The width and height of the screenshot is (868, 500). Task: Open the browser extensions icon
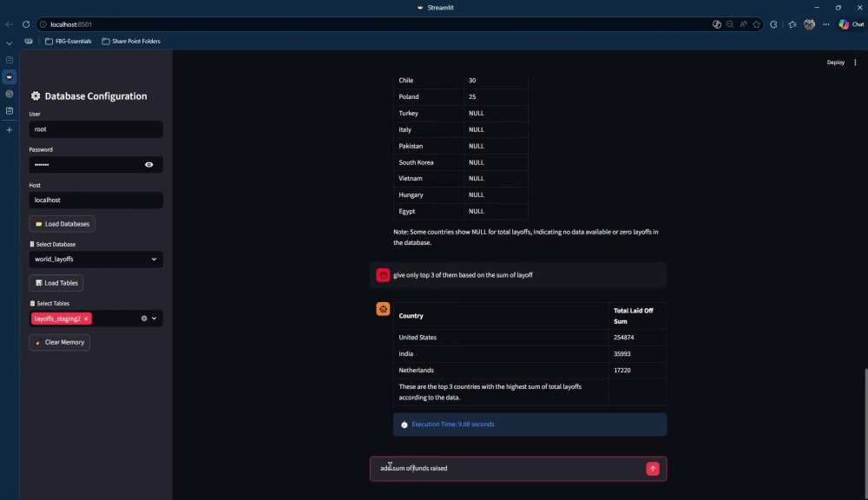774,24
